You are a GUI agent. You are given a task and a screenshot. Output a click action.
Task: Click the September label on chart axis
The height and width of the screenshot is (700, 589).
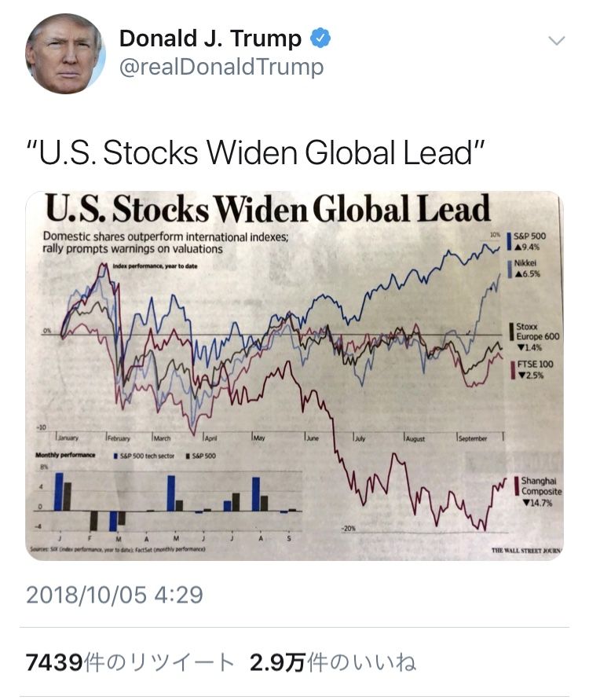pos(473,438)
